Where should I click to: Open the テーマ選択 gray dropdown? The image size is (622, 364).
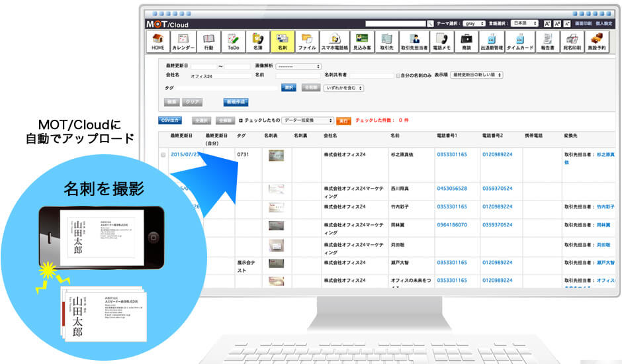(474, 24)
